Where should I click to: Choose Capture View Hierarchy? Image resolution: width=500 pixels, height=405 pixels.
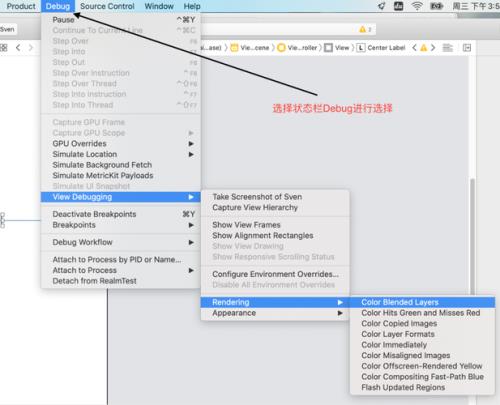point(275,207)
